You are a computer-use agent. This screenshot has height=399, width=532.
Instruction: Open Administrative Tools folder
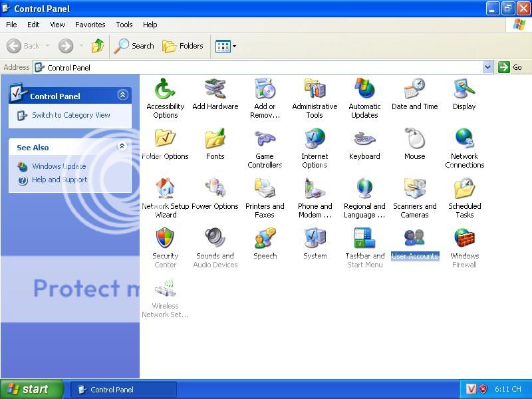coord(315,98)
